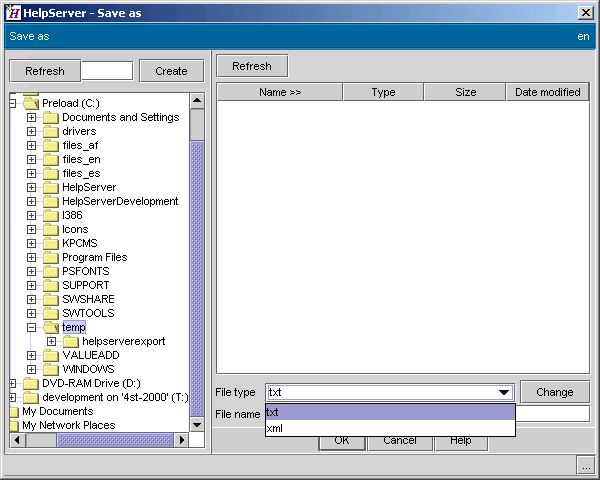Click the KPCMS folder icon
Screen dimensions: 600x480
tap(51, 243)
